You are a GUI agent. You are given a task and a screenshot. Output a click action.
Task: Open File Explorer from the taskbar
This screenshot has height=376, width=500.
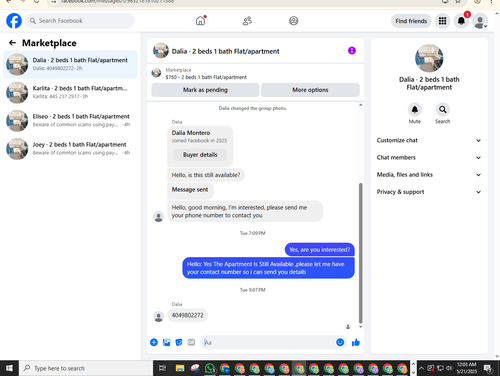coord(180,368)
